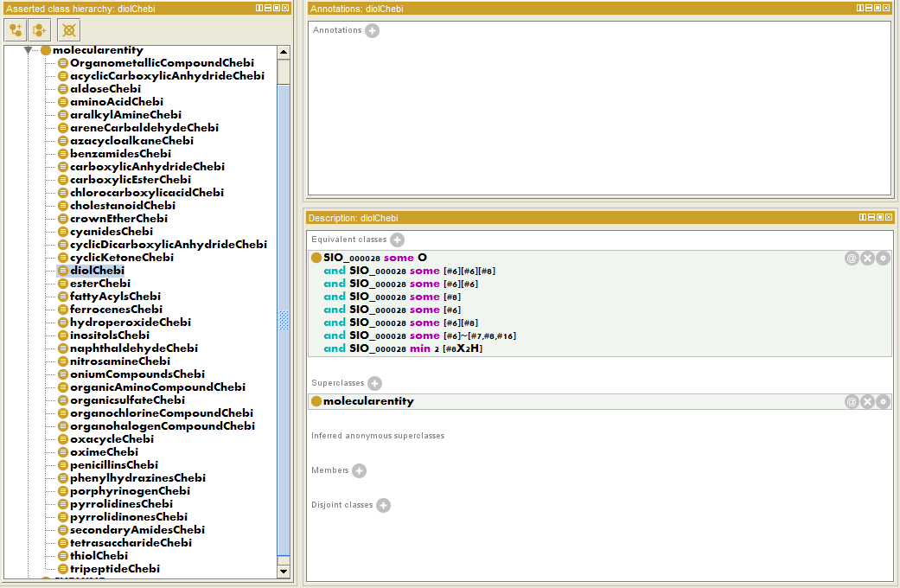Select cyanidesChebi class
This screenshot has height=588, width=900.
[112, 232]
